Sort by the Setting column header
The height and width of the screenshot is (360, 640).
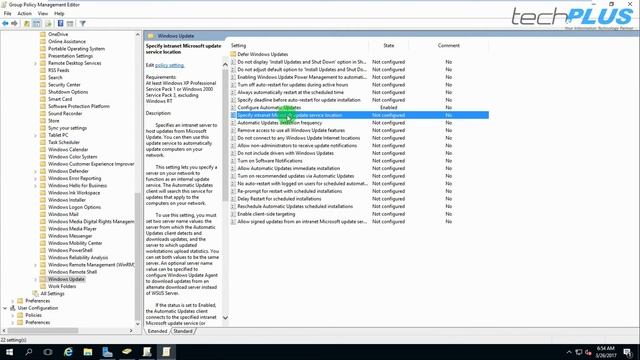299,46
